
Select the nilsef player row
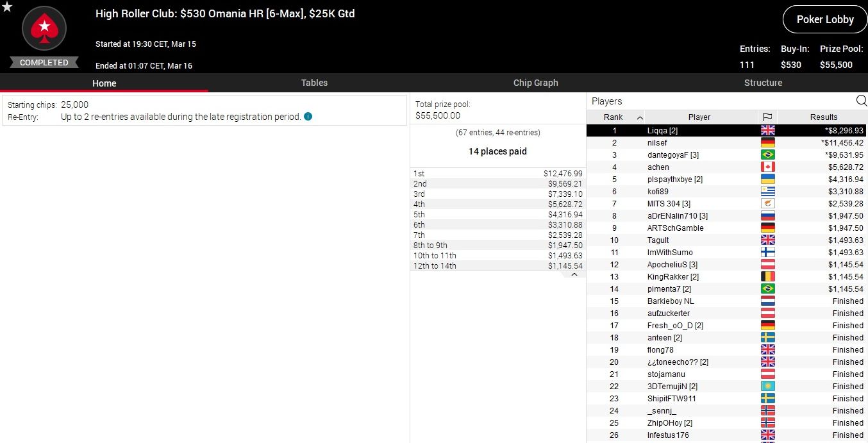pyautogui.click(x=699, y=143)
